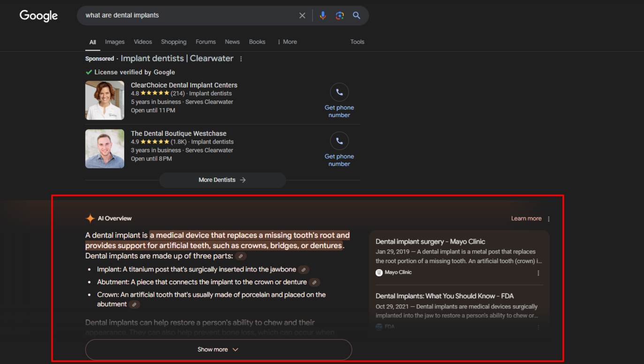Click the Mayo Clinic favicon
The height and width of the screenshot is (364, 644).
click(379, 272)
